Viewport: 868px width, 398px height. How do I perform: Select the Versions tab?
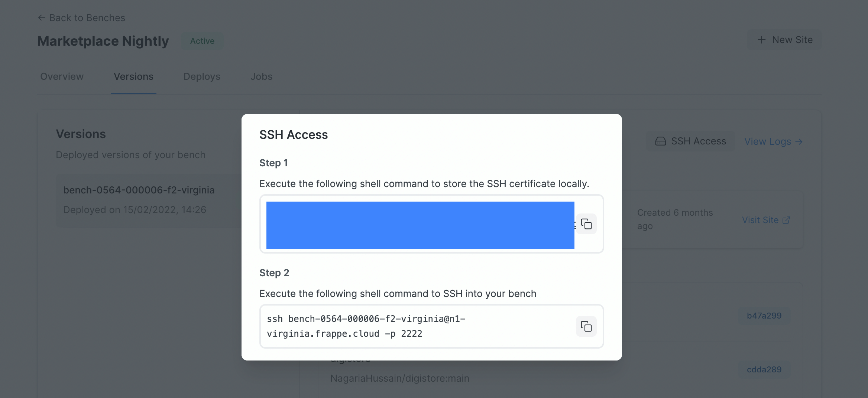coord(133,76)
